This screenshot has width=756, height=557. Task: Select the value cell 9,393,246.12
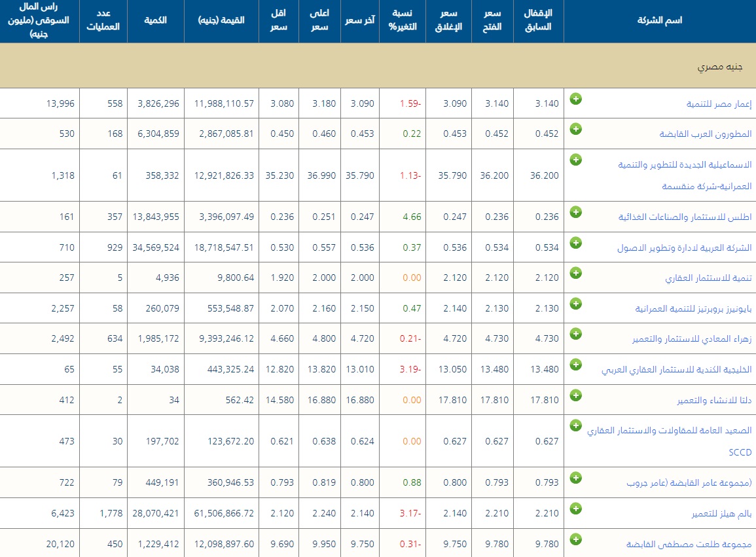click(x=226, y=338)
